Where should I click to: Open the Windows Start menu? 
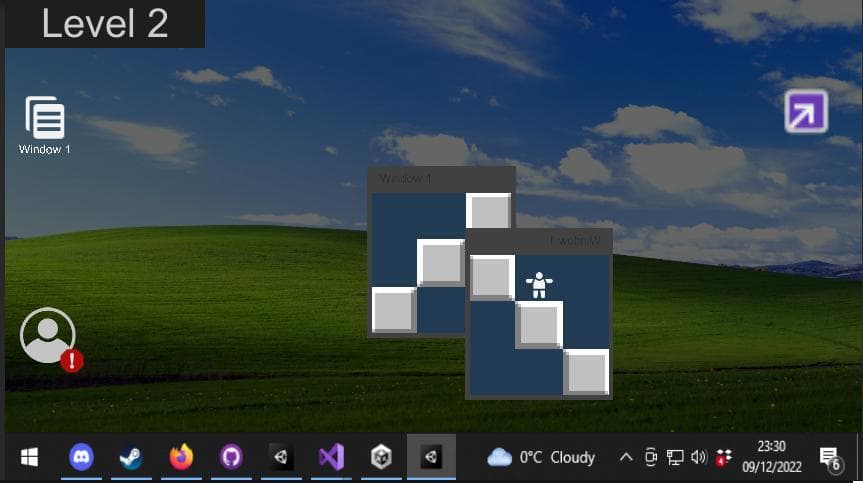[x=29, y=457]
